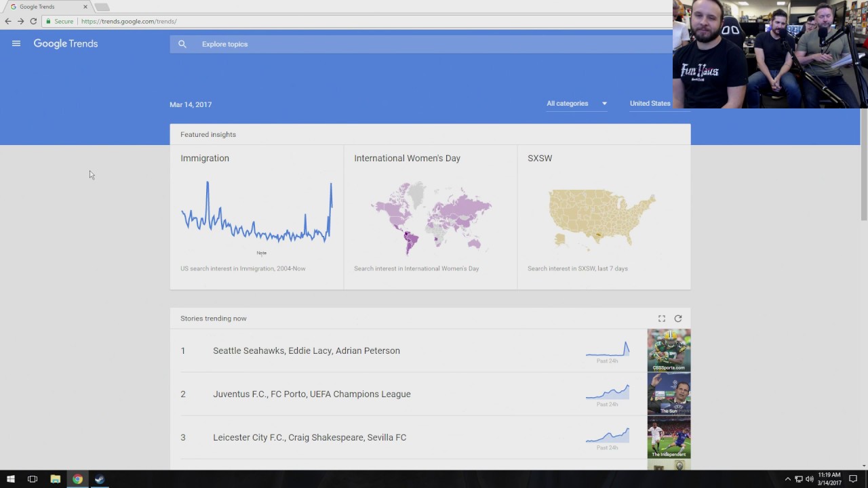Open Seattle Seahawks, Eddie Lacy story
Viewport: 868px width, 488px height.
click(x=307, y=350)
